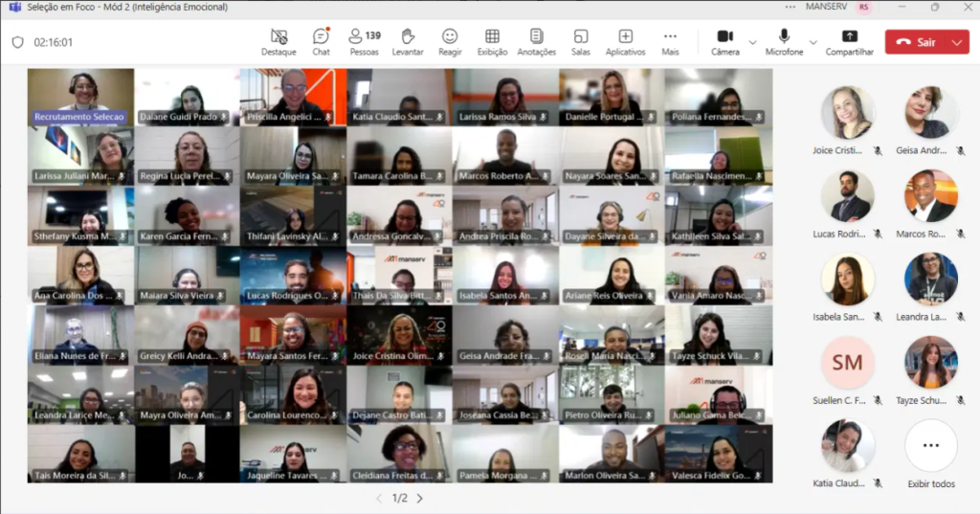Expand the Câmera options dropdown arrow
The height and width of the screenshot is (514, 980).
(x=752, y=42)
